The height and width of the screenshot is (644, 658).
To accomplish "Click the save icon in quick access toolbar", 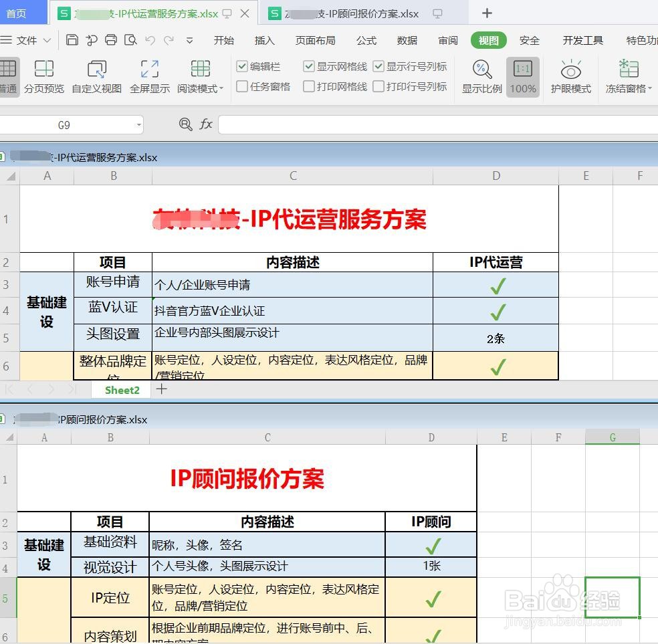I will [72, 40].
